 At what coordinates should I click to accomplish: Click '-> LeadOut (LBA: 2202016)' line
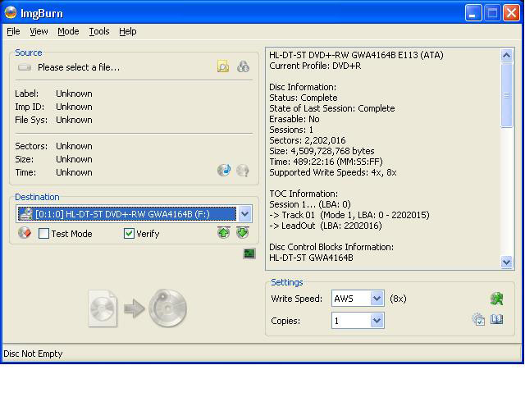coord(326,226)
